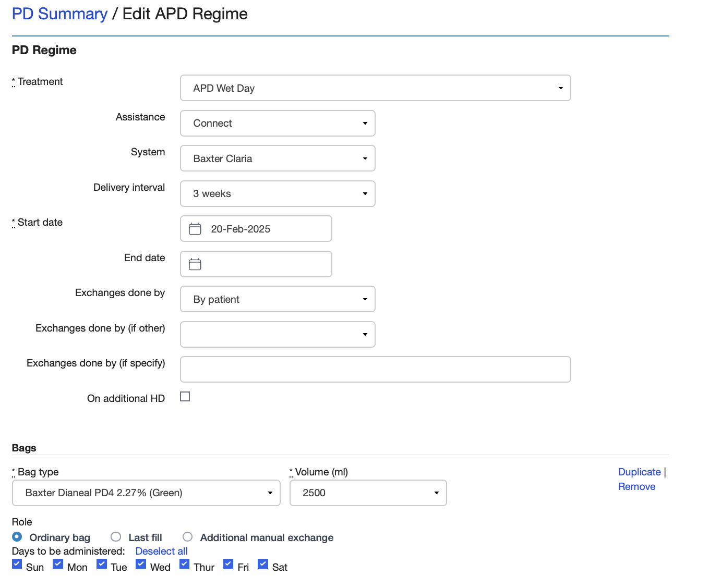The image size is (721, 588).
Task: Open the Bag type dropdown
Action: 270,493
